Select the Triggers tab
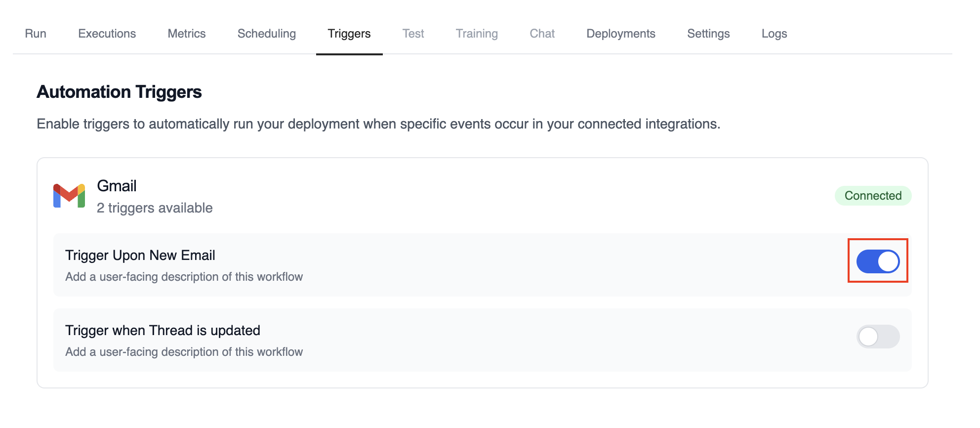980x428 pixels. point(349,34)
